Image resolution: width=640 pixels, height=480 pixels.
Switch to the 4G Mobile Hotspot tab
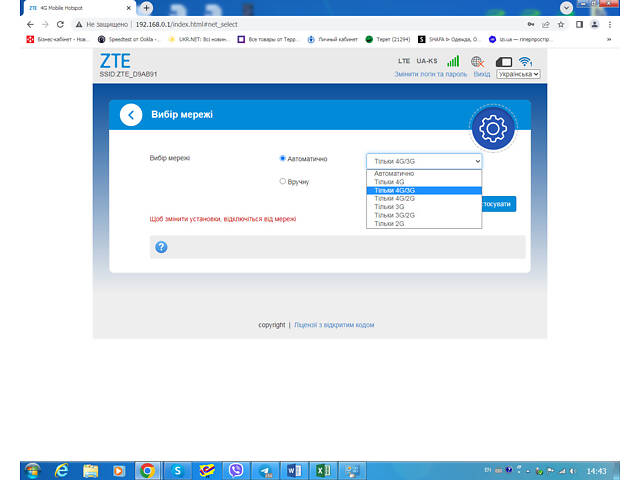tap(65, 7)
